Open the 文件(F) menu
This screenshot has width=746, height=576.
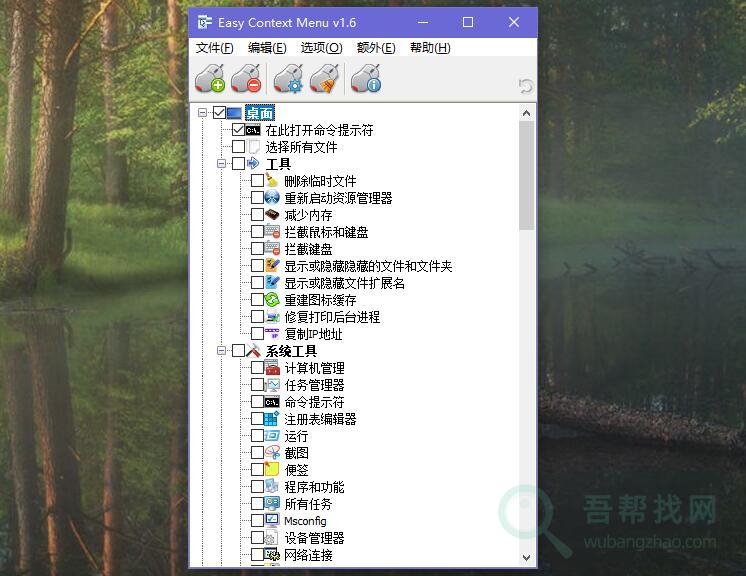coord(215,48)
